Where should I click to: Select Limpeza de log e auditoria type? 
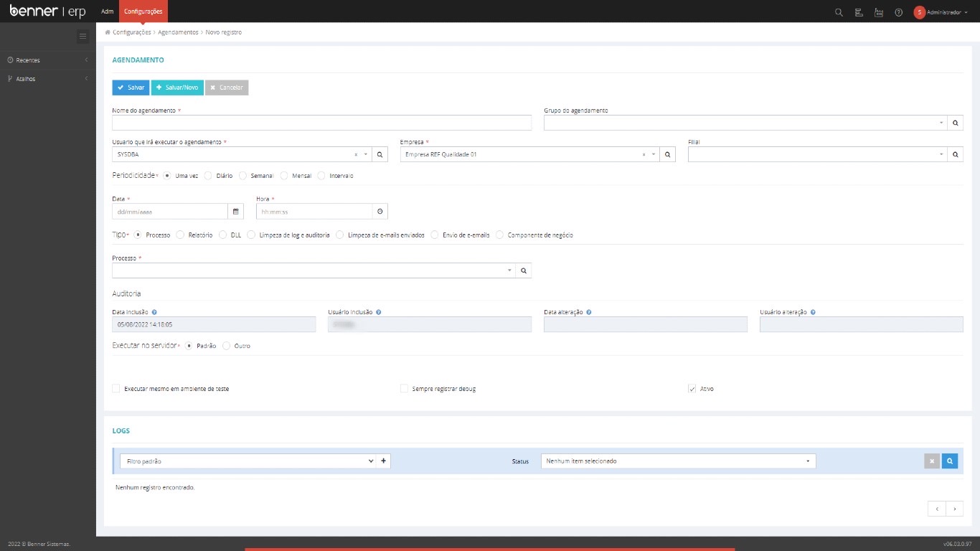coord(251,235)
